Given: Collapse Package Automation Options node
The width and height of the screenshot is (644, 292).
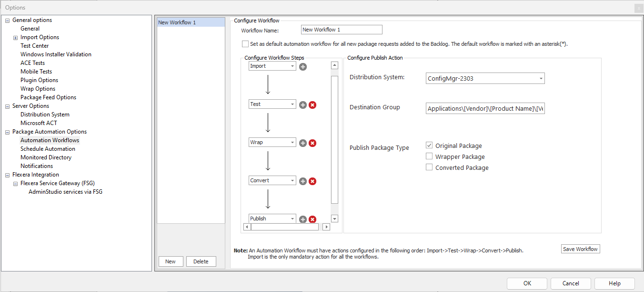Looking at the screenshot, I should (7, 132).
